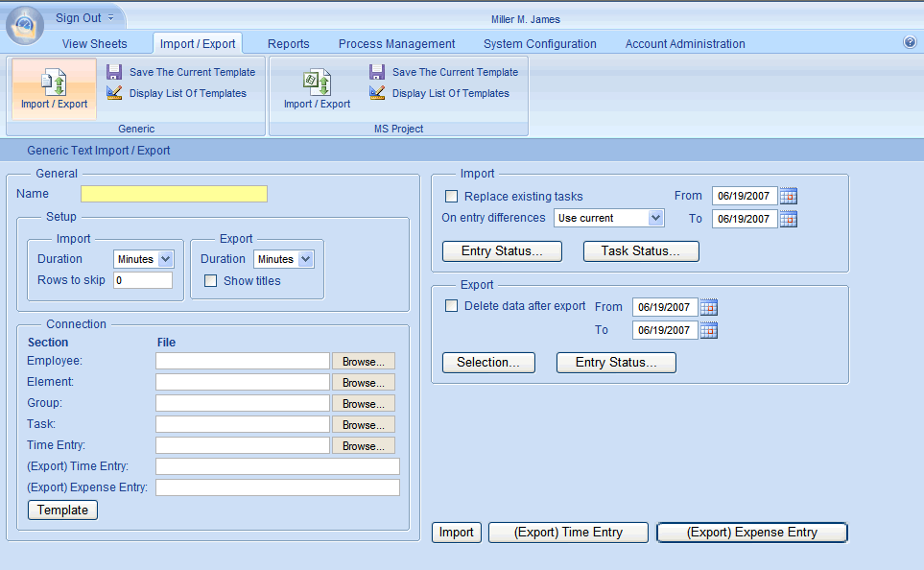The image size is (924, 570).
Task: Open calendar for Export To date
Action: (709, 330)
